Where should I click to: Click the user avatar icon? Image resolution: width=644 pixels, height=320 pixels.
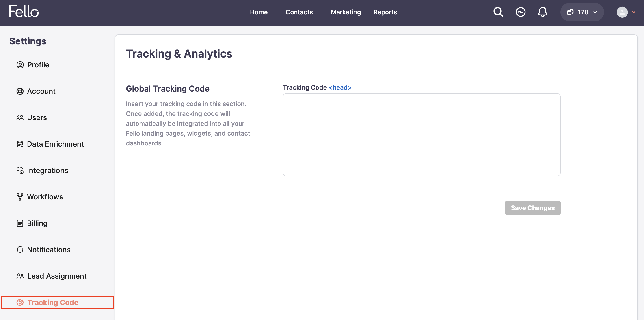622,12
